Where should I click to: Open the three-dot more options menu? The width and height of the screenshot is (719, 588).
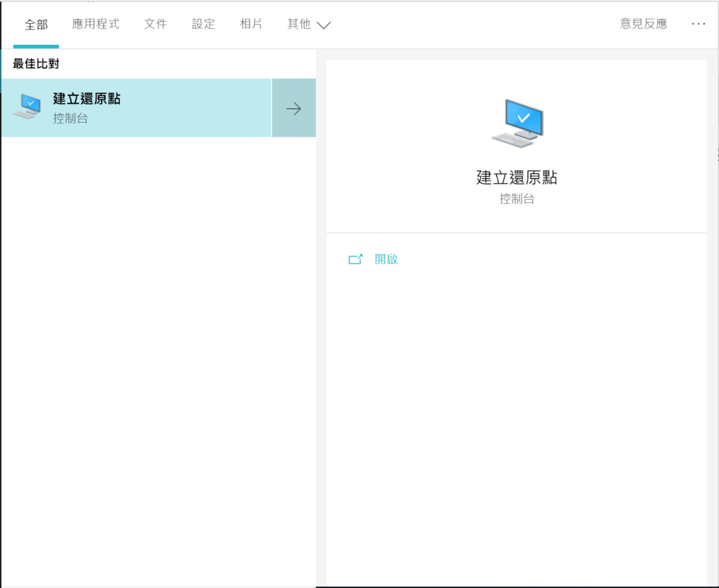699,24
